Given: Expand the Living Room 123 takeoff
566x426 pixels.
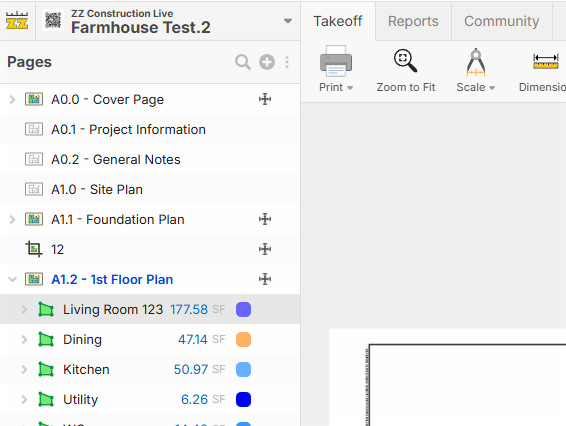Looking at the screenshot, I should coord(24,309).
